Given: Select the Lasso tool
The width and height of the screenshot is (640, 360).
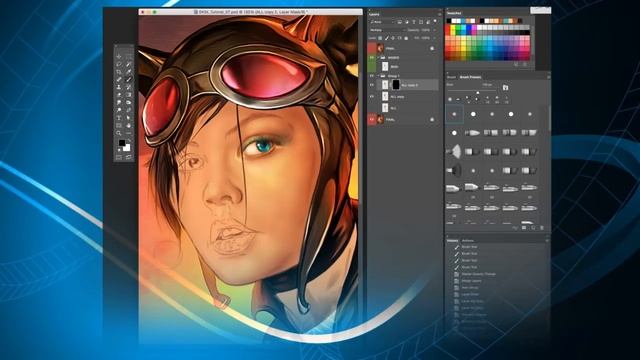Looking at the screenshot, I should [x=119, y=64].
